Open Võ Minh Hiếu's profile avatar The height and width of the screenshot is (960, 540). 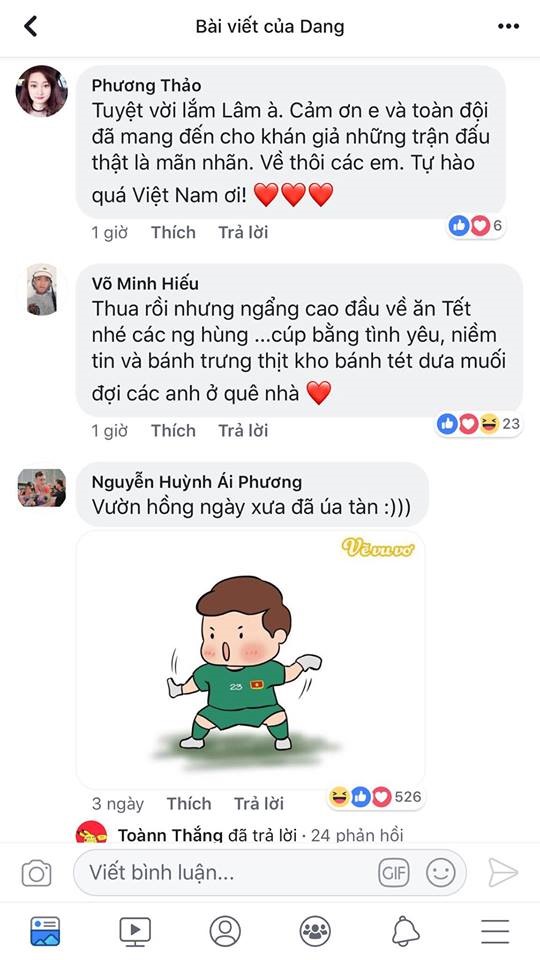[42, 290]
